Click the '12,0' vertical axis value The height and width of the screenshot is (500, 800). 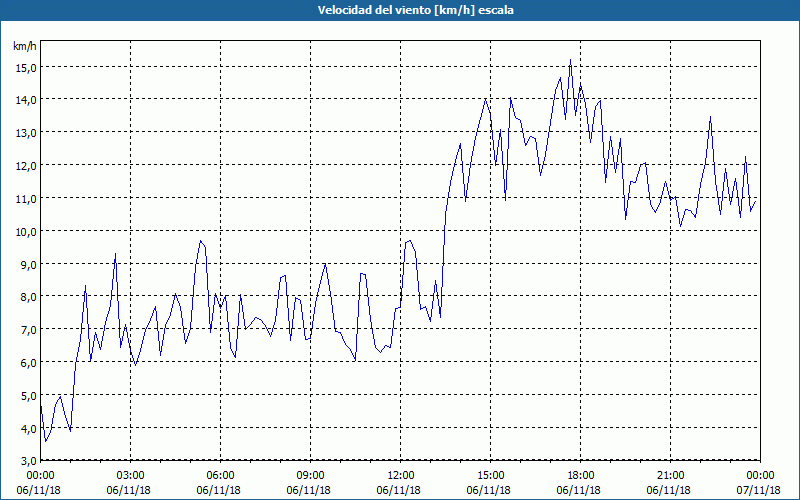(26, 166)
